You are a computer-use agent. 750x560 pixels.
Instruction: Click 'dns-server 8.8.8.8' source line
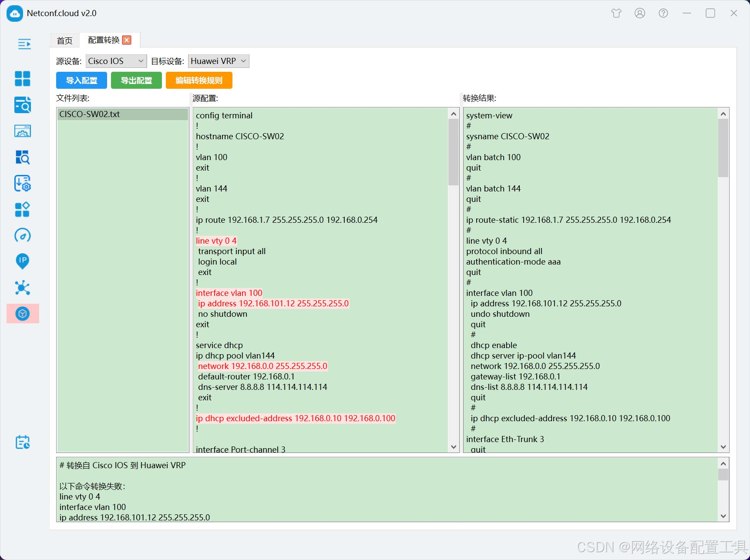tap(262, 387)
